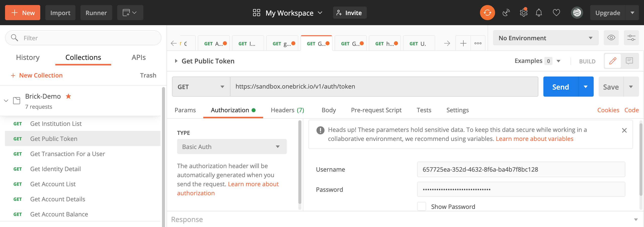Open the No Environment dropdown
Viewport: 644px width, 227px height.
tap(546, 38)
